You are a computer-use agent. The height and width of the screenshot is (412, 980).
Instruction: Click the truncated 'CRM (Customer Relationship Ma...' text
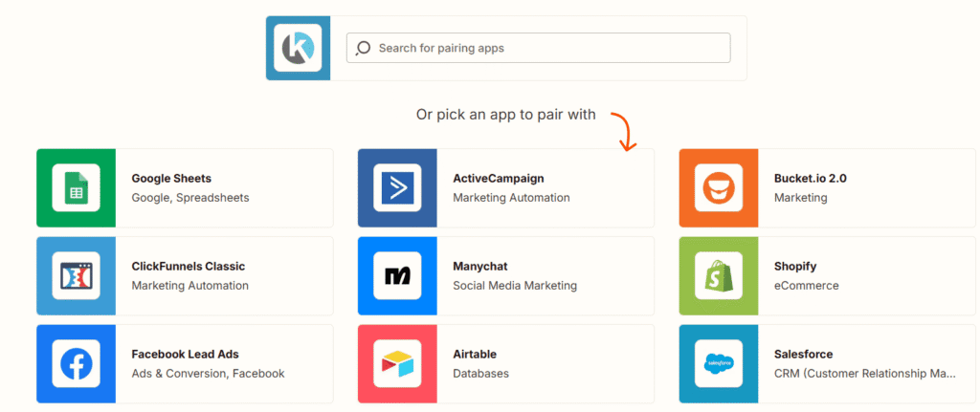865,374
